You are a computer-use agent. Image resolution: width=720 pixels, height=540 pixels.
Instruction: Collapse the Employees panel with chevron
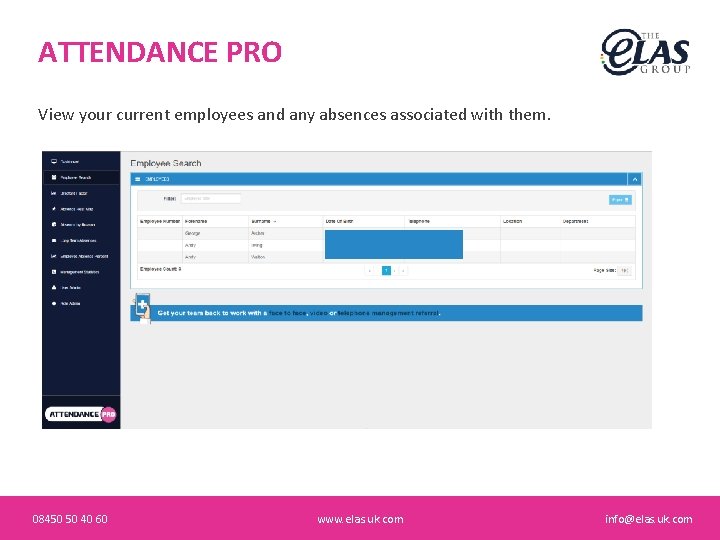pos(635,180)
